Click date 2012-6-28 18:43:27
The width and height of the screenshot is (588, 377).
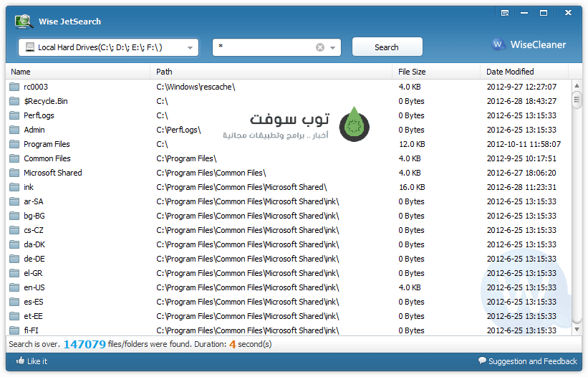tap(521, 101)
